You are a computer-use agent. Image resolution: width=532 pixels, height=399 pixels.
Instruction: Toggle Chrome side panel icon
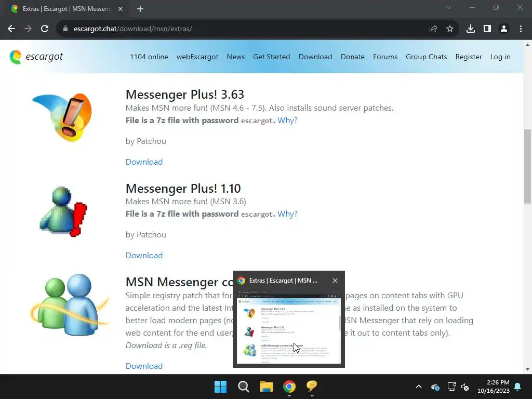point(487,29)
